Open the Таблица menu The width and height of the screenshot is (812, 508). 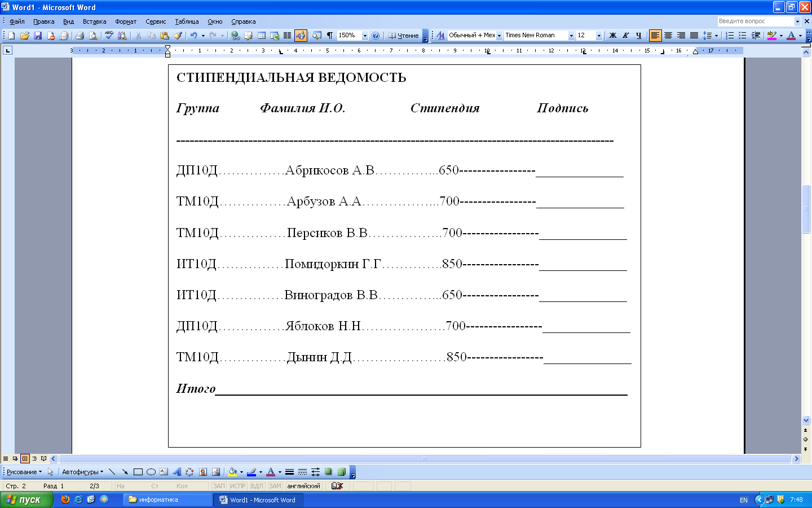(x=187, y=21)
